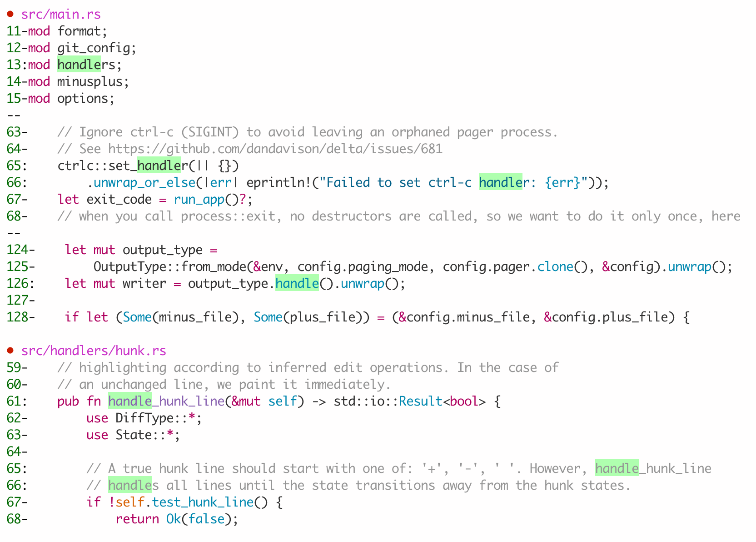Screen dimensions: 756x542
Task: Open the src/main.rs file header
Action: point(60,14)
